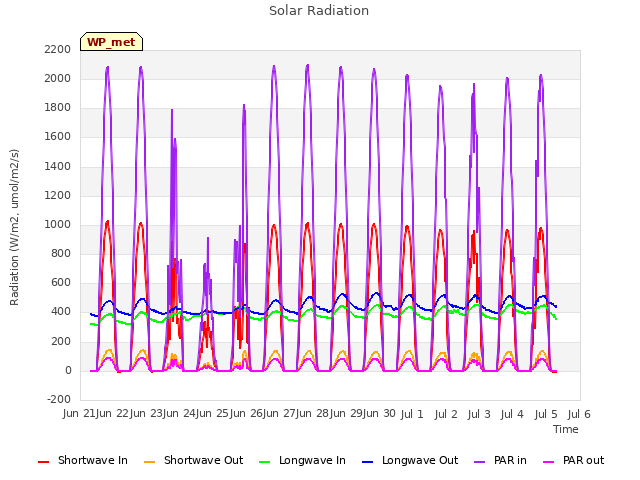This screenshot has height=480, width=640.
Task: Toggle Shortwave In legend entry
Action: pos(83,460)
